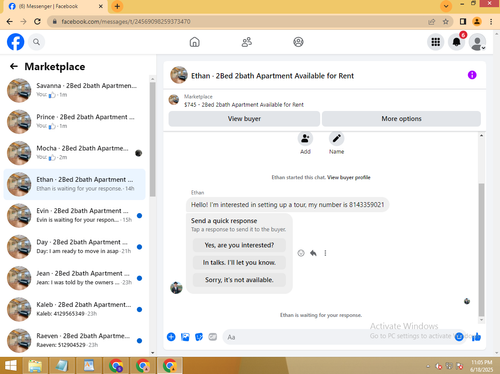Open View buyer profile link
The width and height of the screenshot is (500, 374).
(x=349, y=177)
